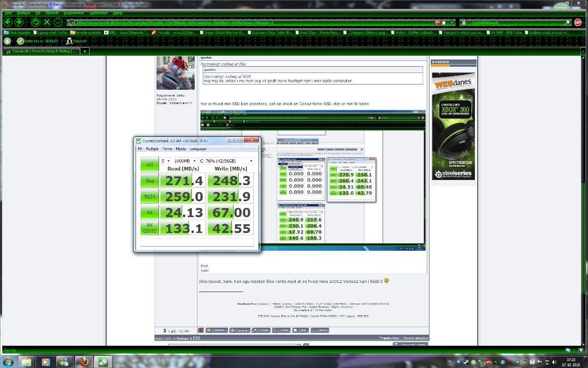Screen dimensions: 588x368
Task: Open the test runs count dropdown (5)
Action: 165,161
